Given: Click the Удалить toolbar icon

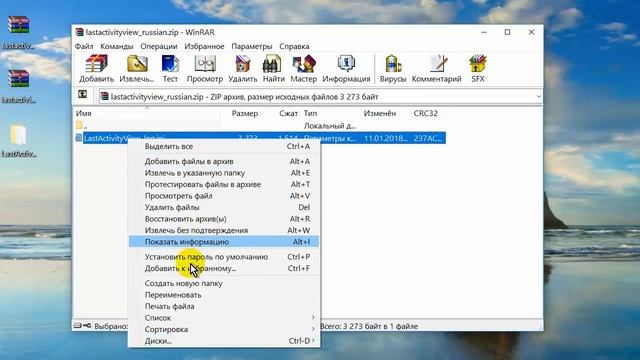Looking at the screenshot, I should (242, 69).
